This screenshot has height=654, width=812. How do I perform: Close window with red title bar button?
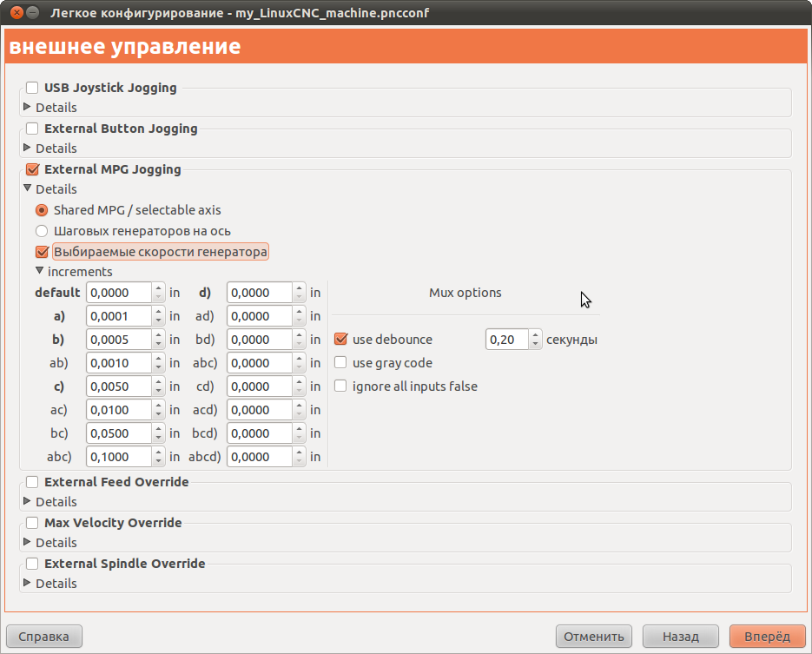pos(17,12)
